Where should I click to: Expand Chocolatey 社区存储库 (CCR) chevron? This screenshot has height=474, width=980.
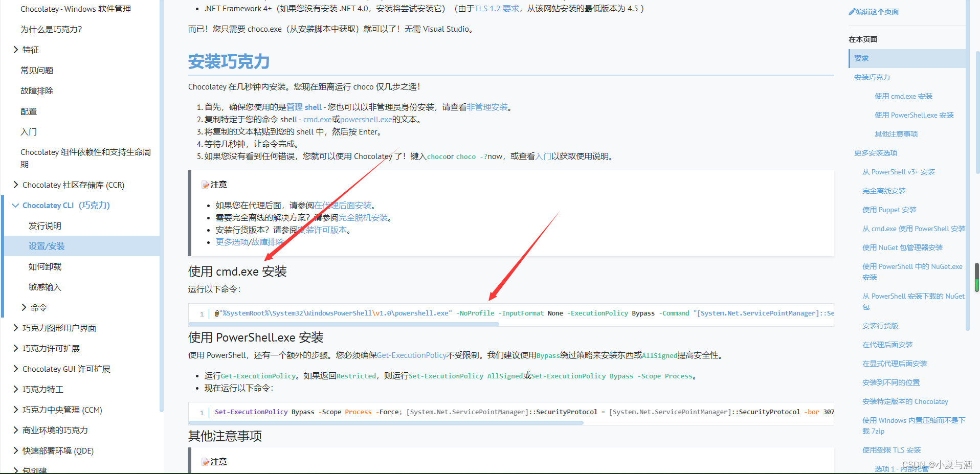click(x=16, y=185)
